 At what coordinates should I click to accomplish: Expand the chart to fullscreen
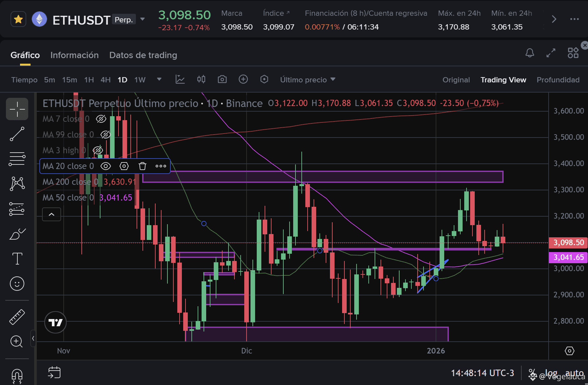[551, 53]
